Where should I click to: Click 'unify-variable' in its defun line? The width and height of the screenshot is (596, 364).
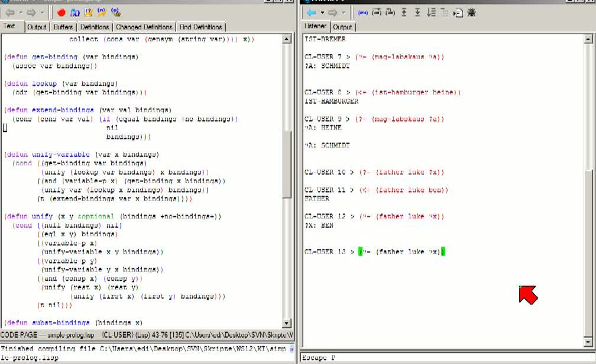click(61, 154)
